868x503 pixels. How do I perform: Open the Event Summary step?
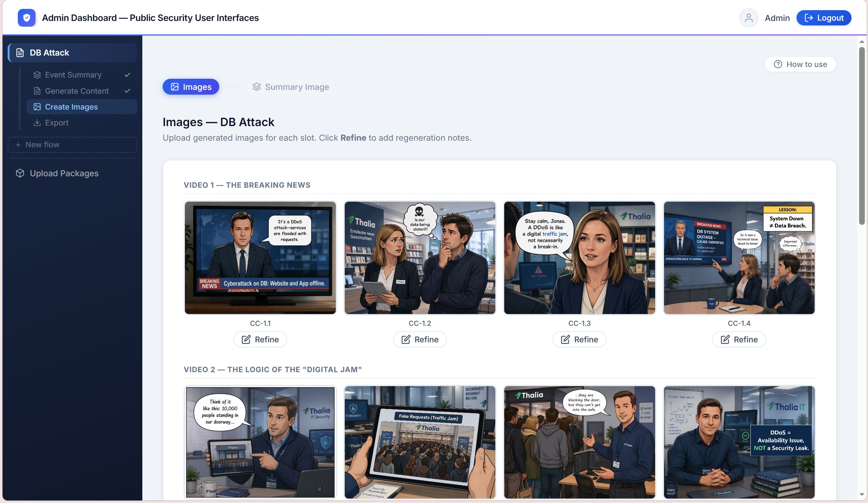click(x=82, y=75)
